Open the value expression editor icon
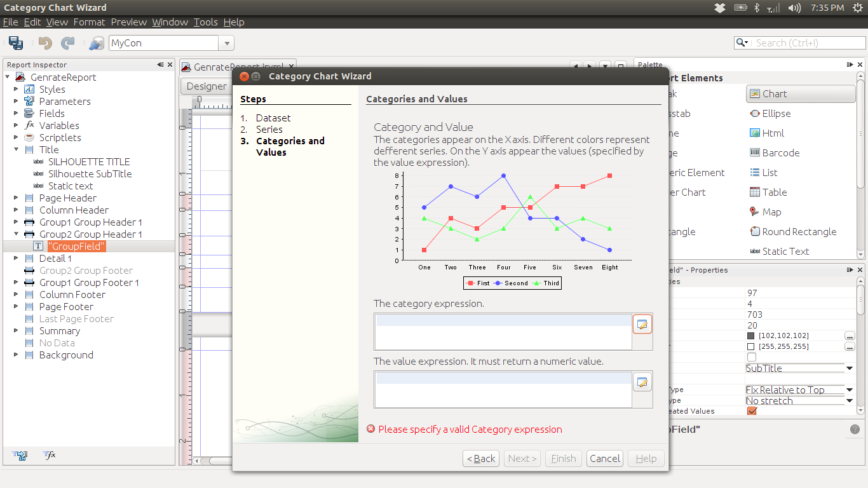 click(x=642, y=382)
